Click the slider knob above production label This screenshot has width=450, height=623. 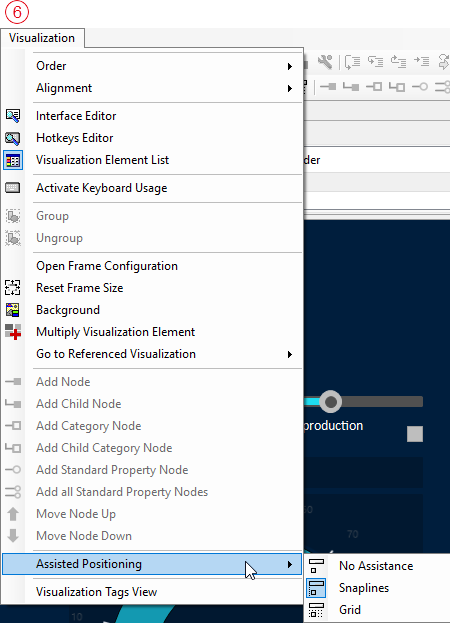point(330,402)
